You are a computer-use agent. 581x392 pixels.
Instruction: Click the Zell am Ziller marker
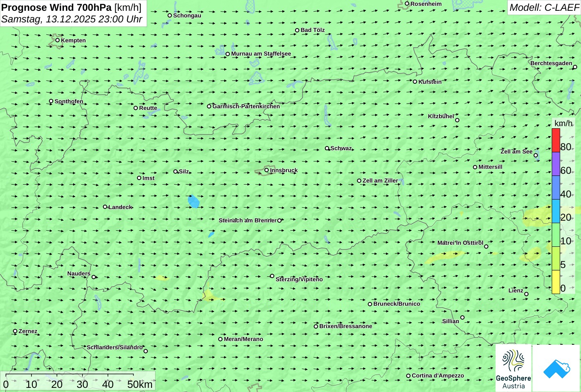coord(359,181)
